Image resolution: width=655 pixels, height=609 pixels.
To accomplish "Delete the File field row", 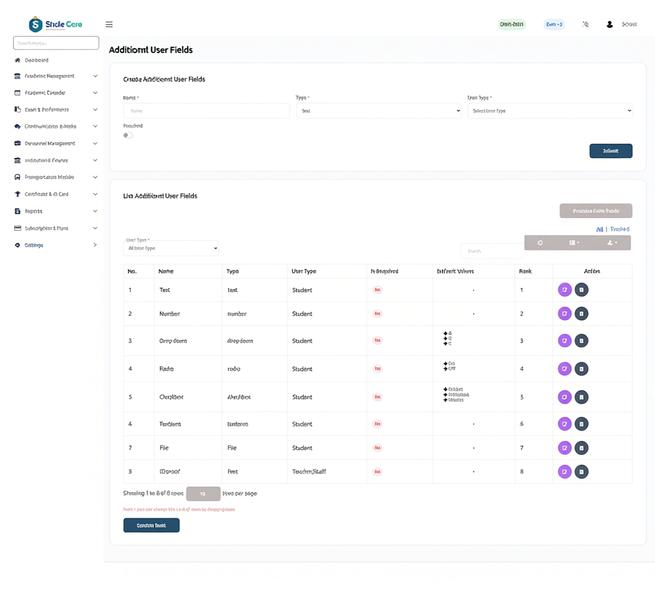I will point(581,448).
